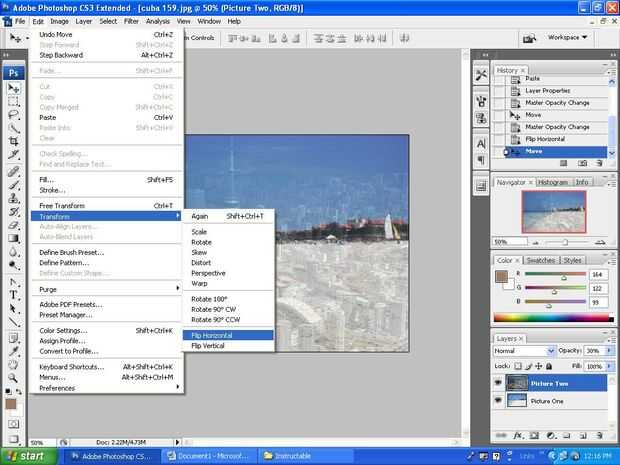Expand the Purge submenu

click(106, 289)
